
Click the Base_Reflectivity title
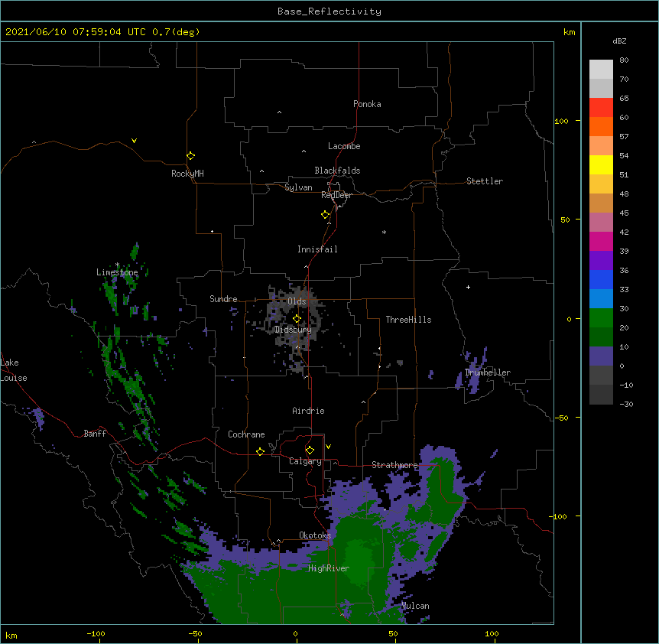[x=329, y=11]
